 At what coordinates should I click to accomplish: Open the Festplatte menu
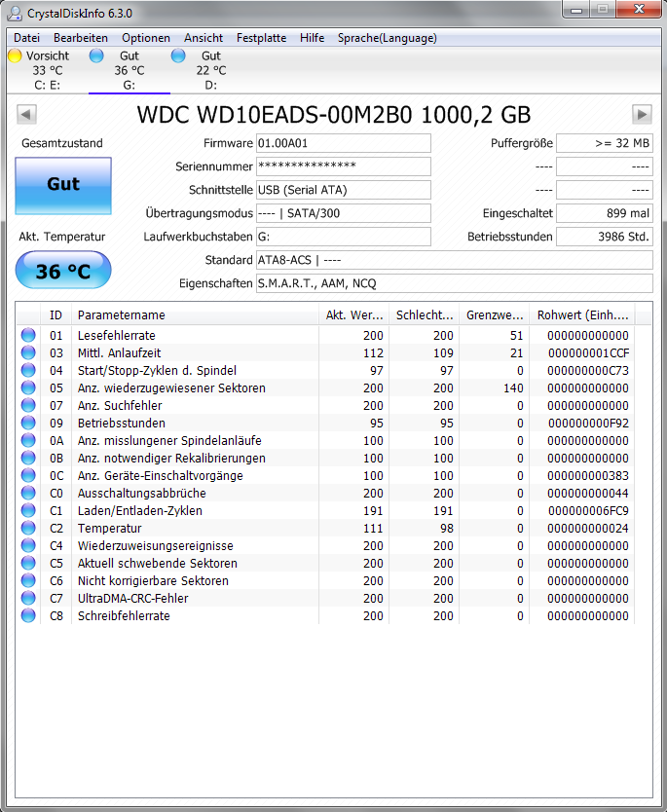point(261,38)
